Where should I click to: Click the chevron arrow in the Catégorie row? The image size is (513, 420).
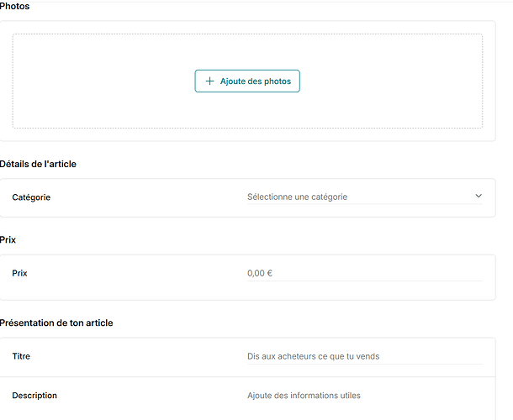(x=479, y=196)
